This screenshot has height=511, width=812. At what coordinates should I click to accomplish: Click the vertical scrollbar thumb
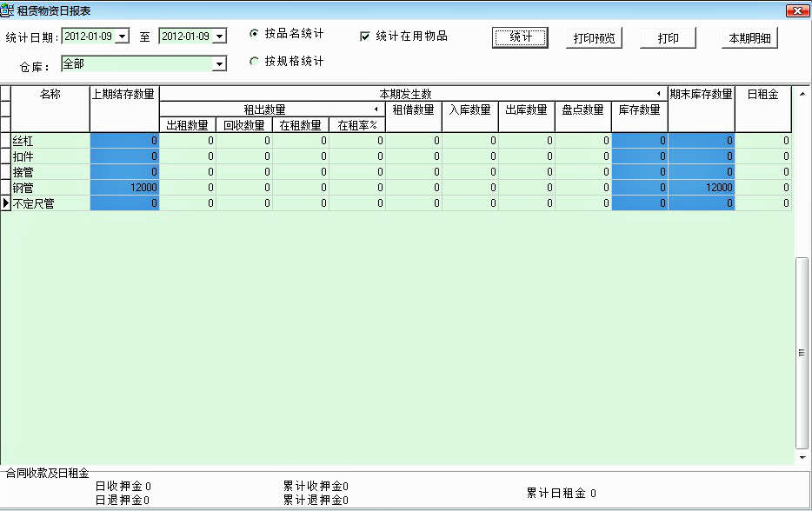(x=802, y=353)
